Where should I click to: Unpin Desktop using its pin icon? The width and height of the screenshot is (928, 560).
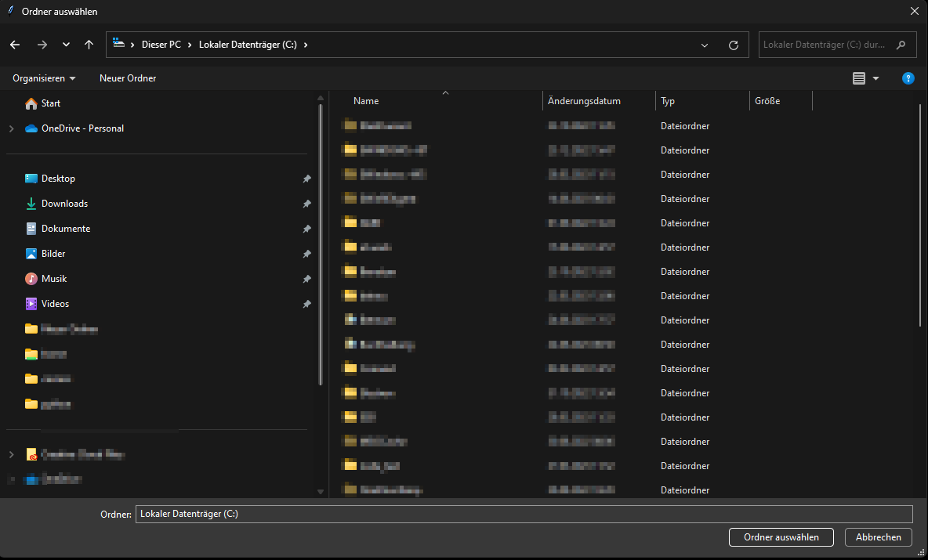[x=306, y=179]
